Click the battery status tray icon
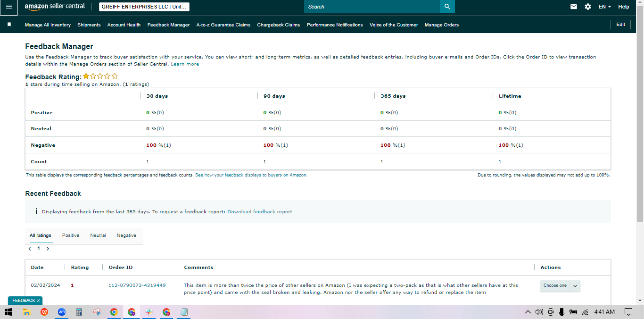 pyautogui.click(x=573, y=312)
